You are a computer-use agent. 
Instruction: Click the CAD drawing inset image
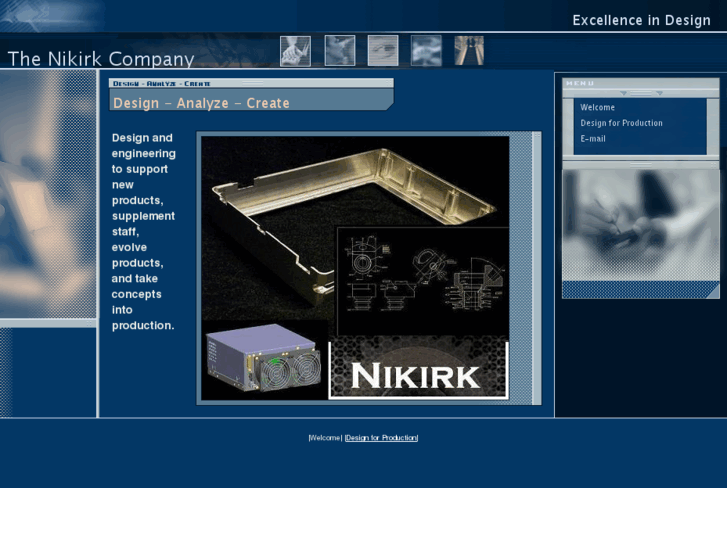click(423, 282)
